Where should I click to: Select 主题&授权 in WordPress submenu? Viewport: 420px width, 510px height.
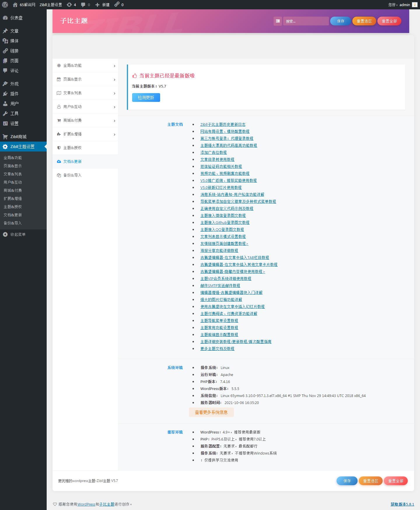pyautogui.click(x=13, y=207)
